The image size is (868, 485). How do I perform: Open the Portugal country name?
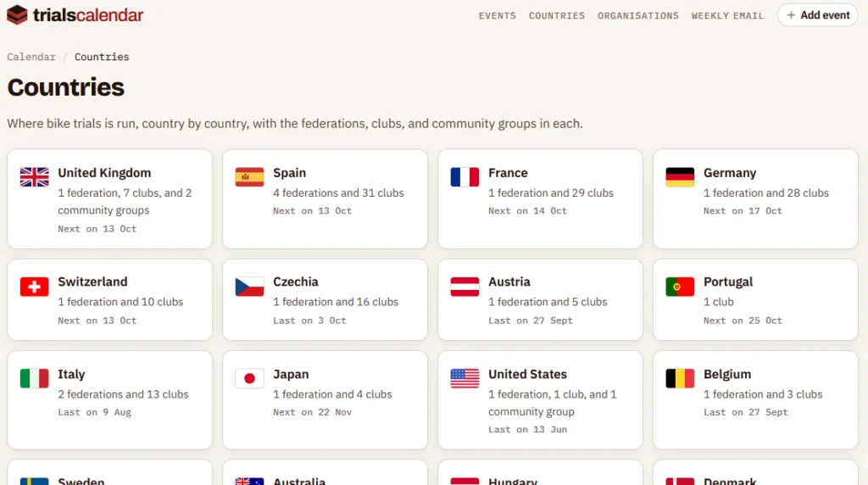[728, 282]
